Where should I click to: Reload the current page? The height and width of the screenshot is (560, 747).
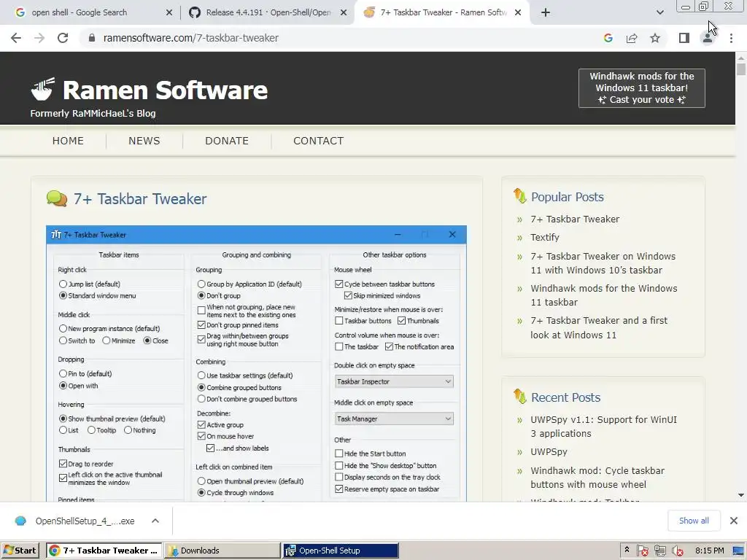[63, 38]
